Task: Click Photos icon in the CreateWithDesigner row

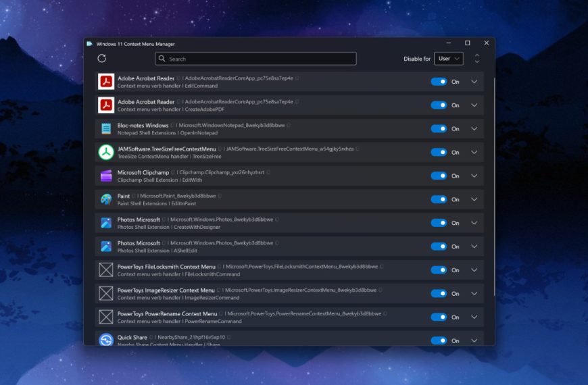Action: point(106,223)
